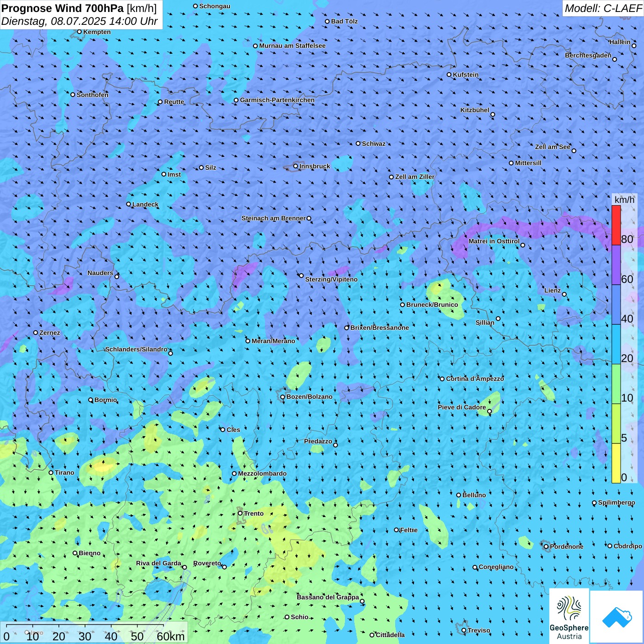Click the 'Modell: C-LAEF' label
This screenshot has height=644, width=644.
click(603, 8)
